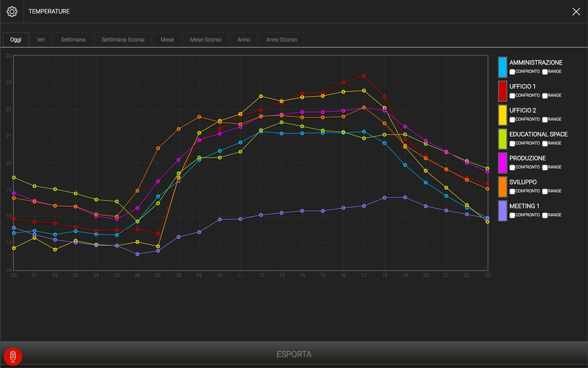The image size is (588, 368).
Task: Click the yellow Ufficio 2 color swatch
Action: (x=502, y=115)
